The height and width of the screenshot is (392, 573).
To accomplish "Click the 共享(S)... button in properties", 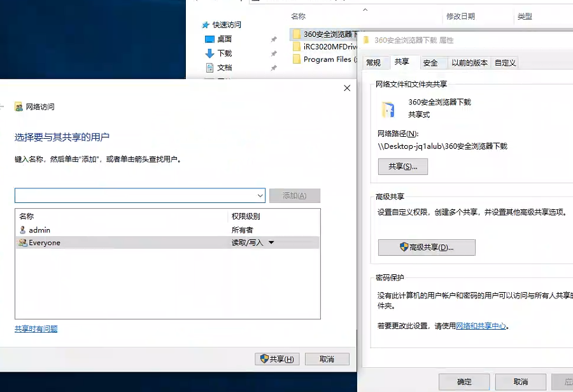I will tap(403, 167).
